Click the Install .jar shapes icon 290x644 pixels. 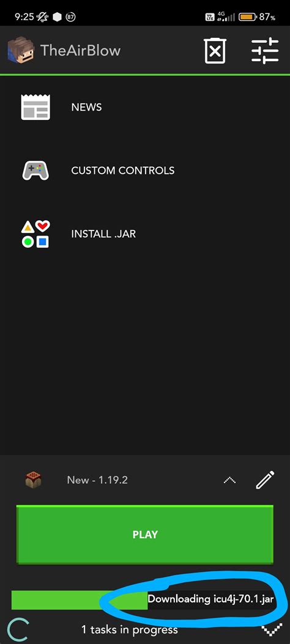35,234
